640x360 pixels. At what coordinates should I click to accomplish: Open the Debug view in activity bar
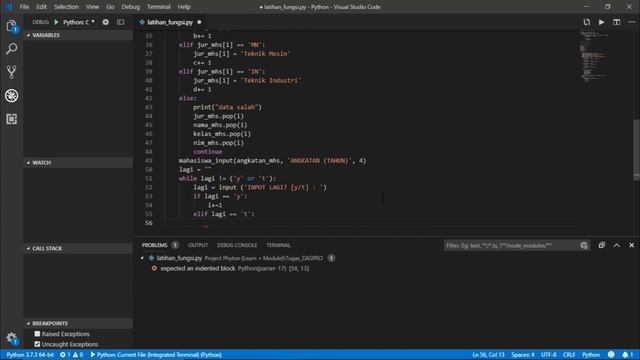click(x=11, y=96)
